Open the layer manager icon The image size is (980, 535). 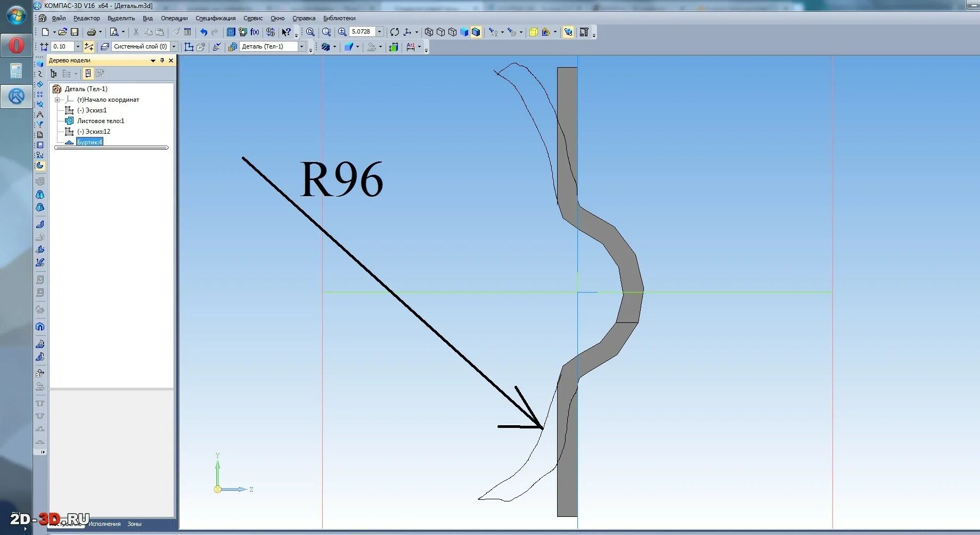point(105,47)
